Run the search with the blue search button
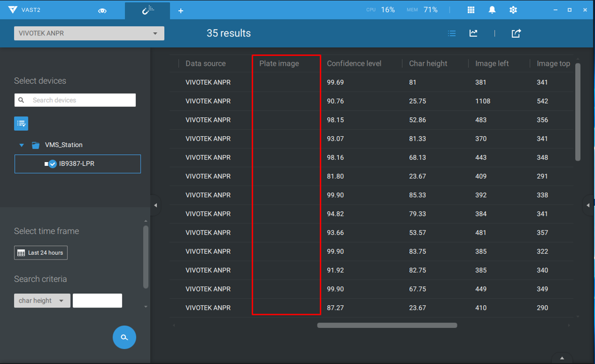 [x=124, y=337]
